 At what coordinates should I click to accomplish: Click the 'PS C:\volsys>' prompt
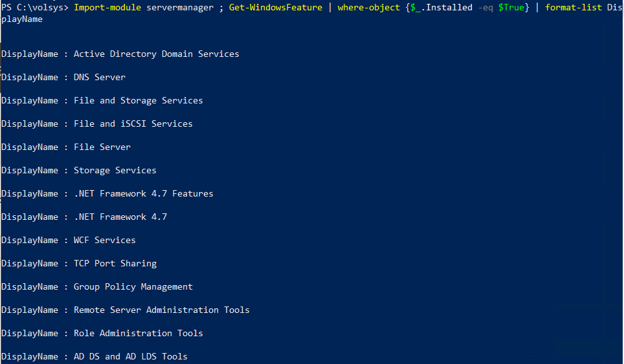(34, 8)
